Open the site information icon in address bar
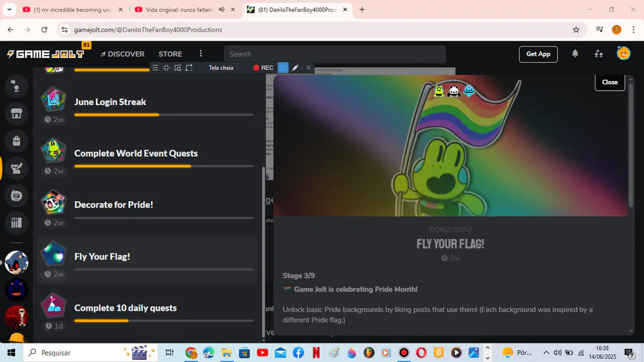Screen dimensions: 644x362 point(64,29)
